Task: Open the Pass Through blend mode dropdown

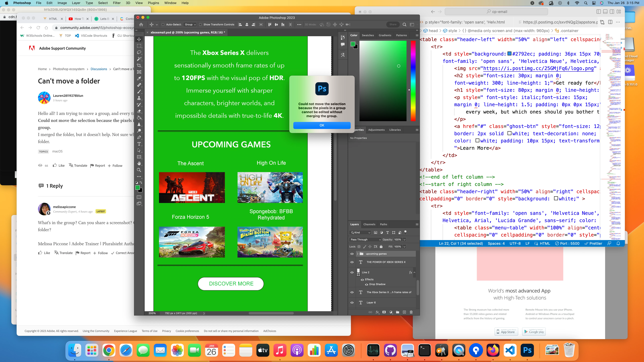Action: point(365,240)
